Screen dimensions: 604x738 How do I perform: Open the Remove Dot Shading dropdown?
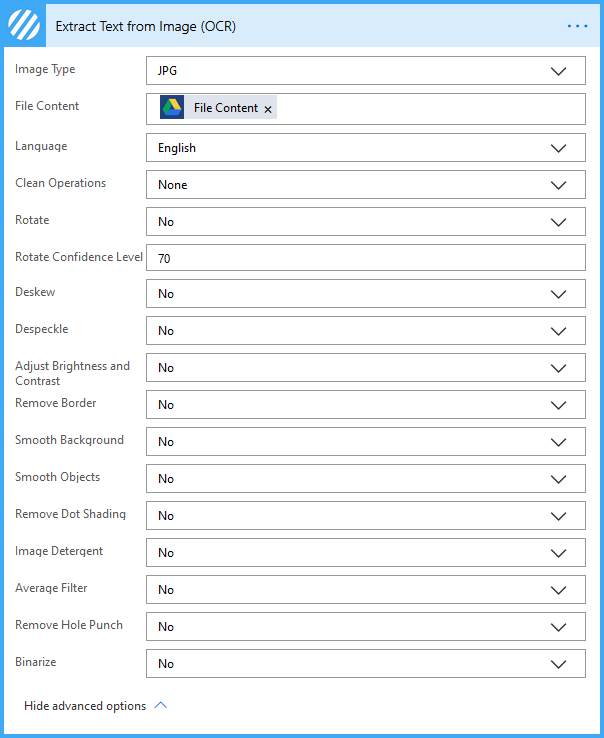coord(366,515)
